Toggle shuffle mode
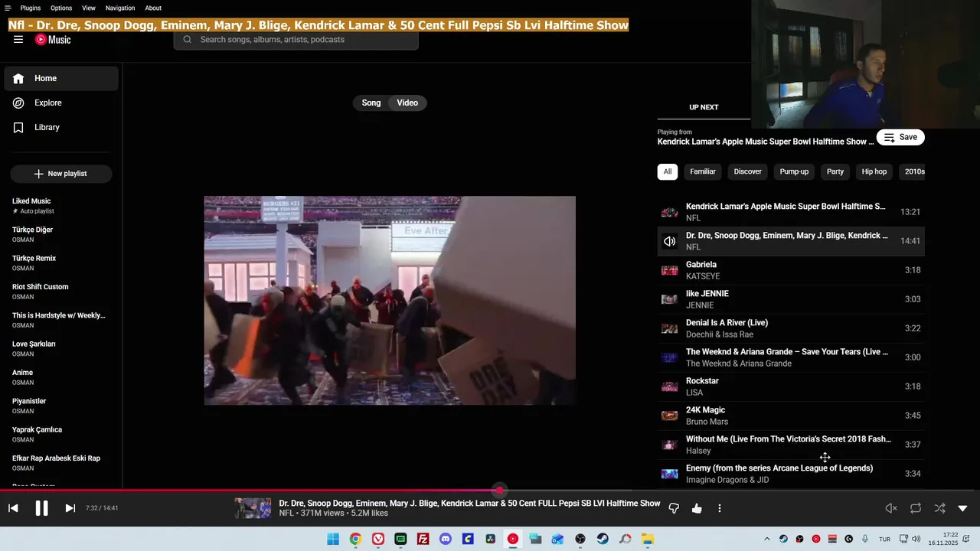The width and height of the screenshot is (980, 551). [x=939, y=508]
